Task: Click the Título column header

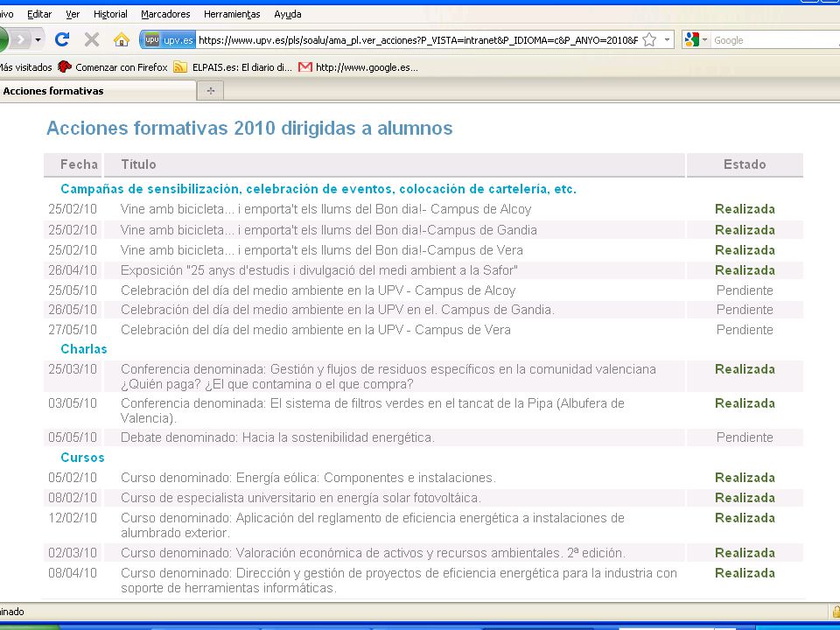Action: [395, 164]
